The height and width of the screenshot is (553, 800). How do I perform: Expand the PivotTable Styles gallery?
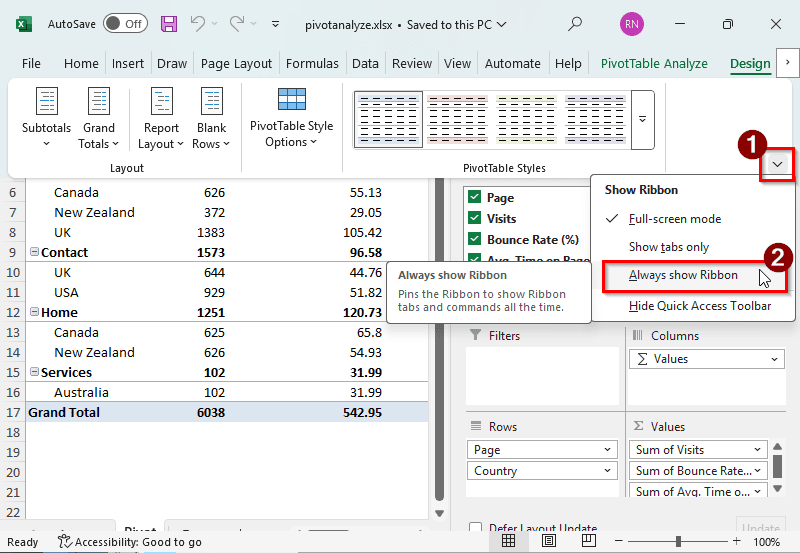[x=643, y=118]
